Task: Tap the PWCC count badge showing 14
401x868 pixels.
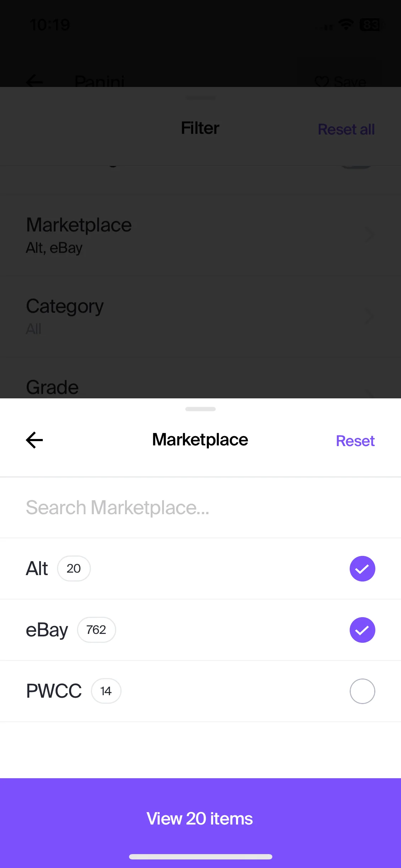Action: click(106, 691)
